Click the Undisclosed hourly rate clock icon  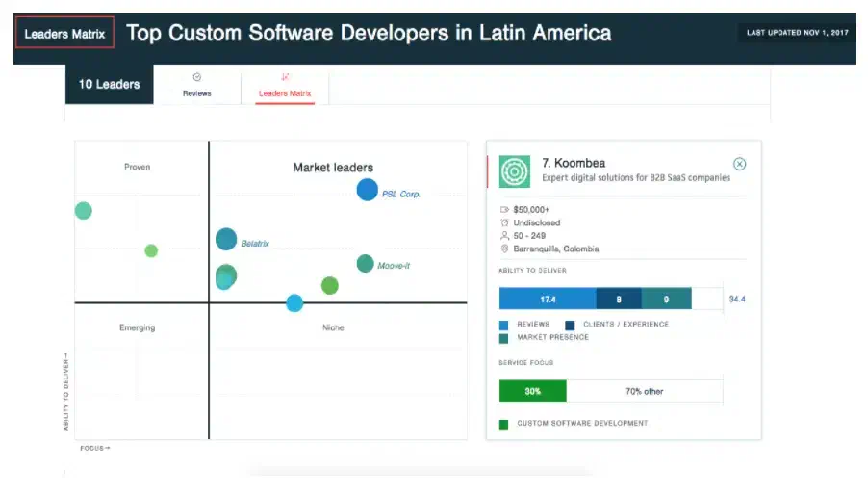point(504,222)
